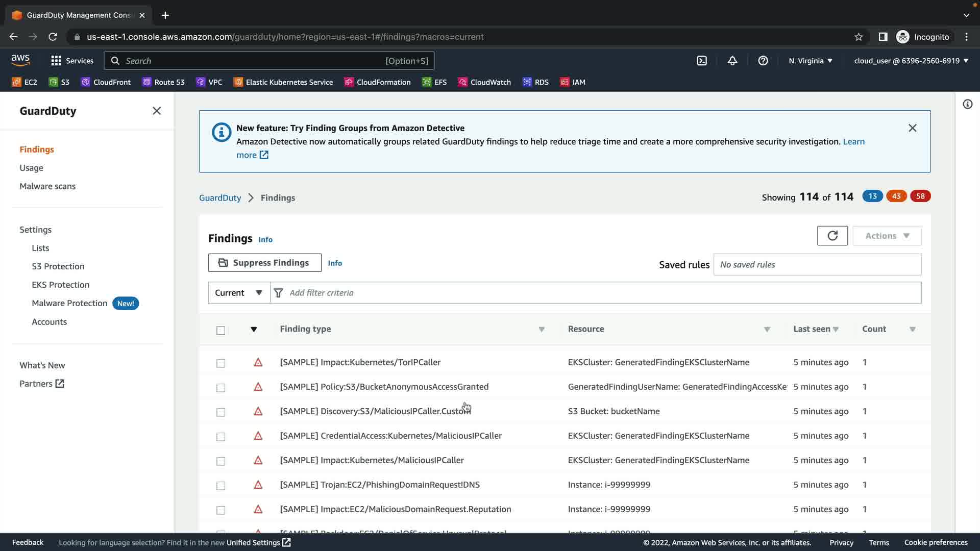This screenshot has height=551, width=980.
Task: Open the Services grid menu
Action: (x=72, y=61)
